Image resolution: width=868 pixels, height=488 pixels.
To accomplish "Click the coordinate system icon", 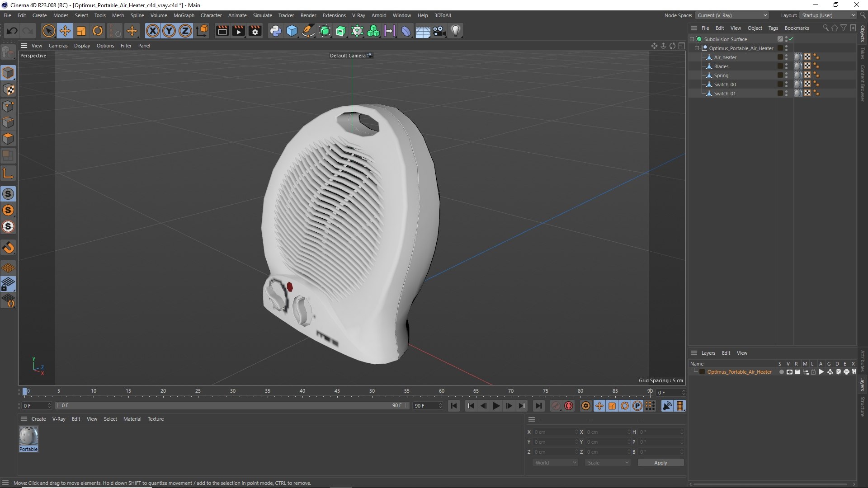I will 203,31.
